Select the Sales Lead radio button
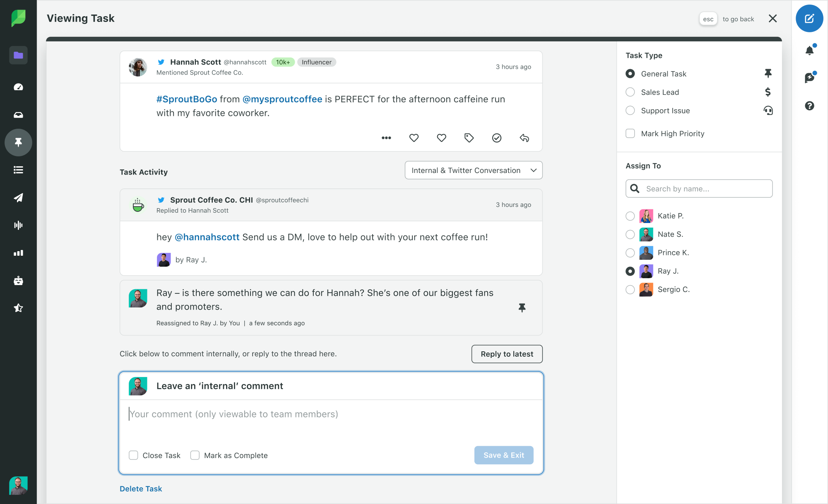The image size is (828, 504). coord(630,91)
